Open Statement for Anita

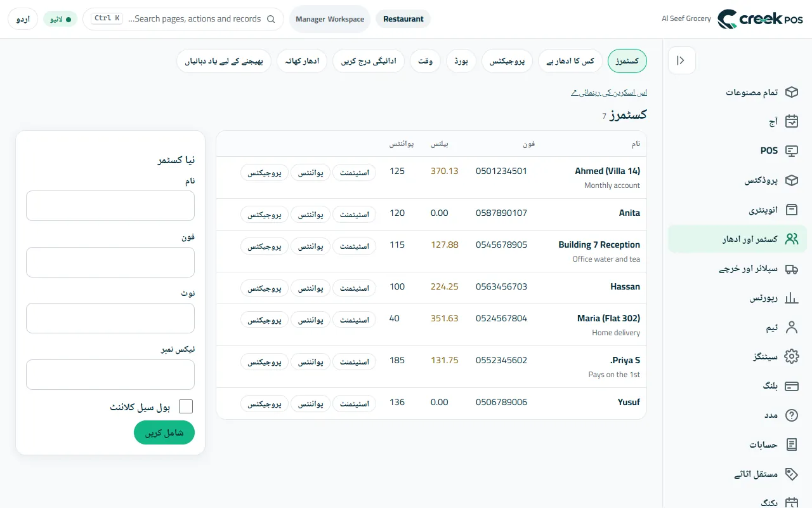[355, 214]
